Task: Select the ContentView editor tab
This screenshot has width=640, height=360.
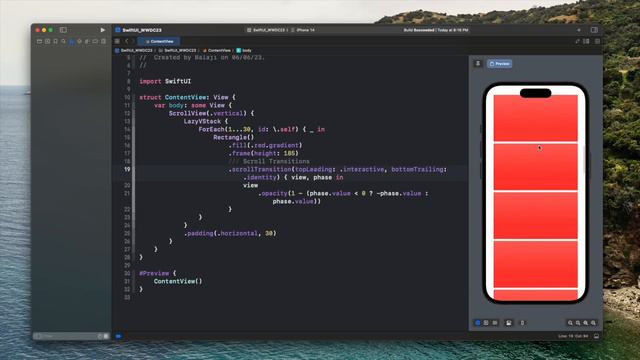Action: tap(159, 41)
